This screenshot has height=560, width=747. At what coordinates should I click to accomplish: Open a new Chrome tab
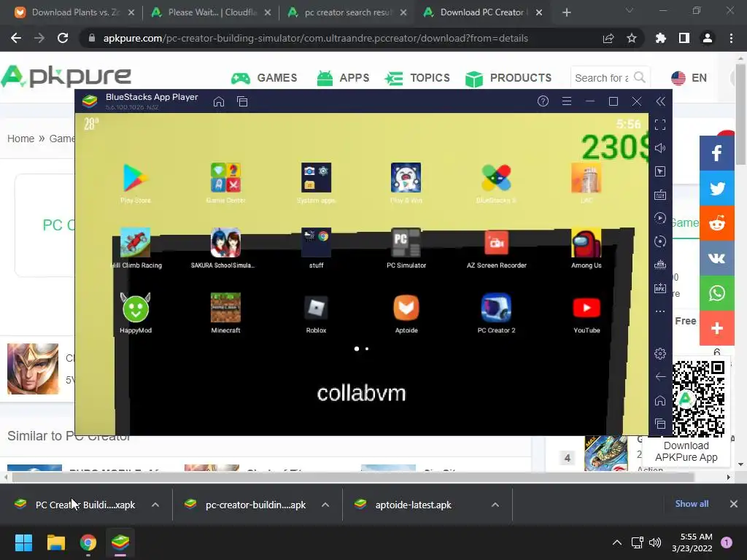(566, 13)
